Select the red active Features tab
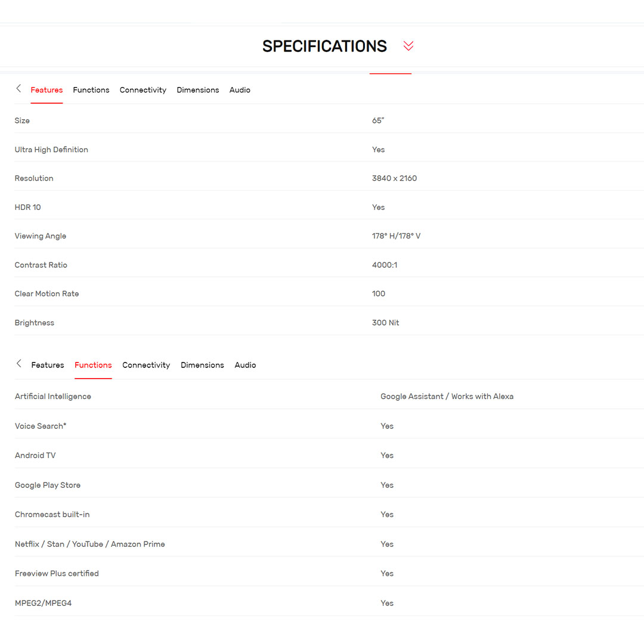This screenshot has height=644, width=644. 47,90
